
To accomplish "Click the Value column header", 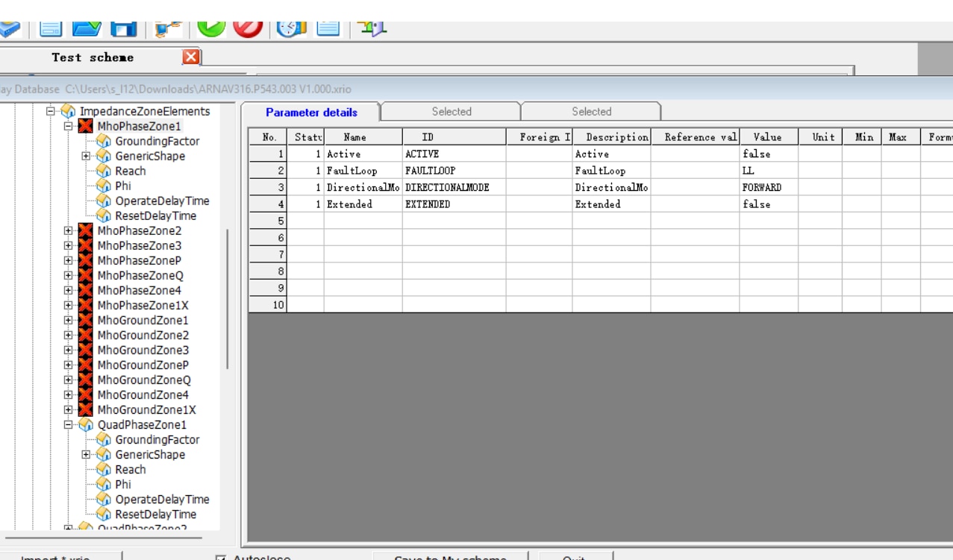I will coord(769,137).
